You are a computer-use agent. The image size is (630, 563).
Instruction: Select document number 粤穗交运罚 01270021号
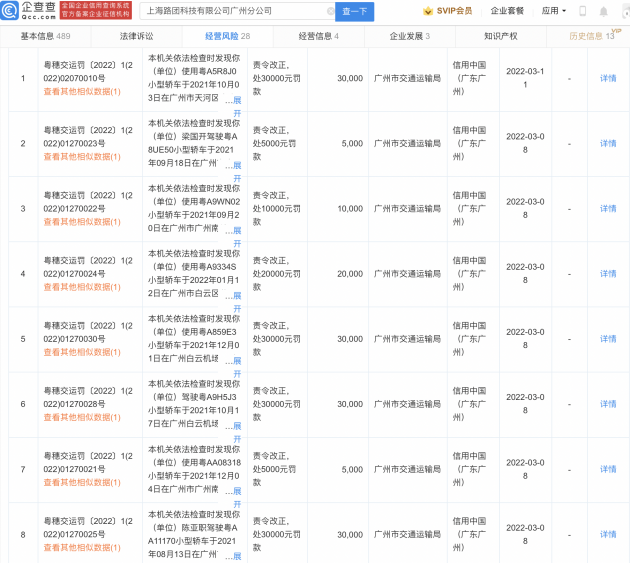88,463
